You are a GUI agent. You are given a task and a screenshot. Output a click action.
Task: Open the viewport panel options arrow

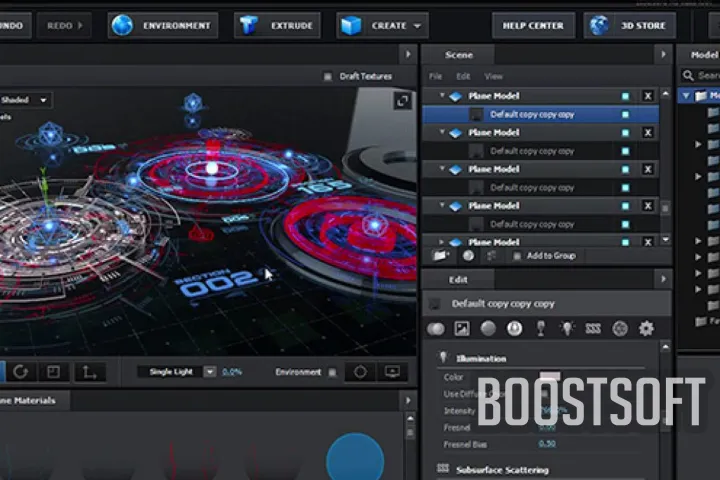click(x=408, y=55)
